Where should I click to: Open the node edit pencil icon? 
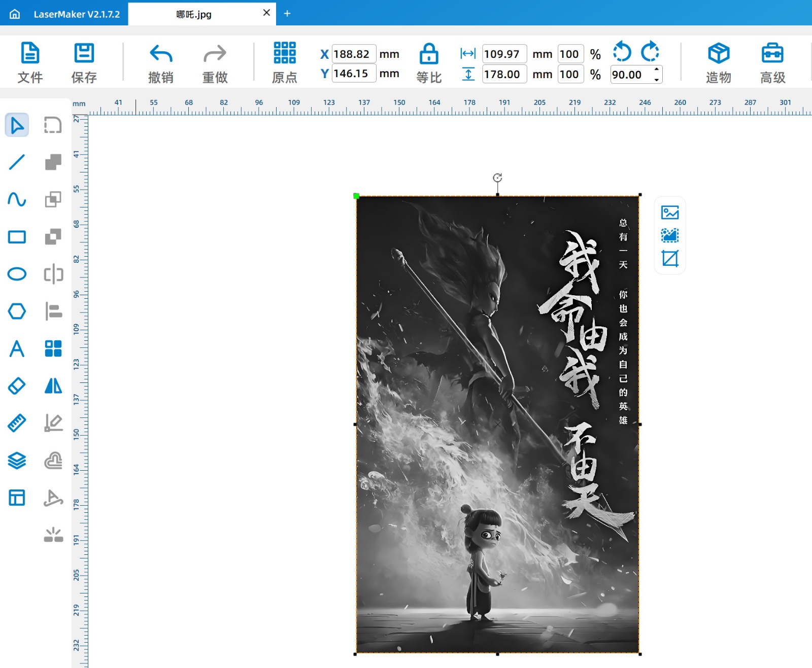(x=53, y=423)
